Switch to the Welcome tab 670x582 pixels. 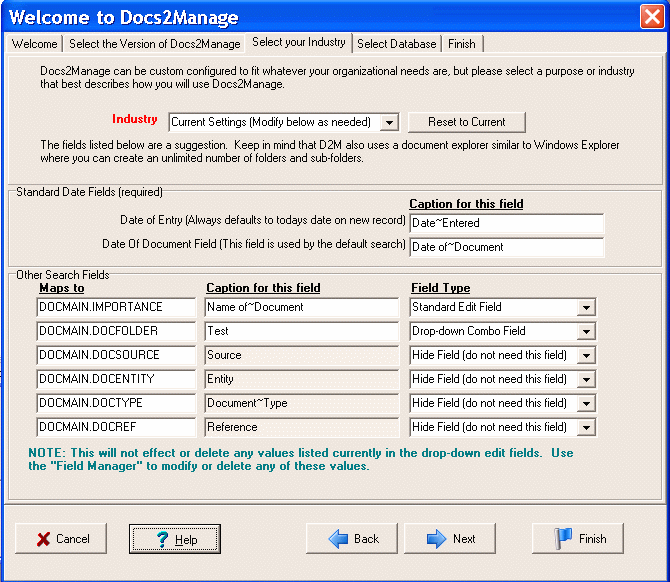point(34,44)
